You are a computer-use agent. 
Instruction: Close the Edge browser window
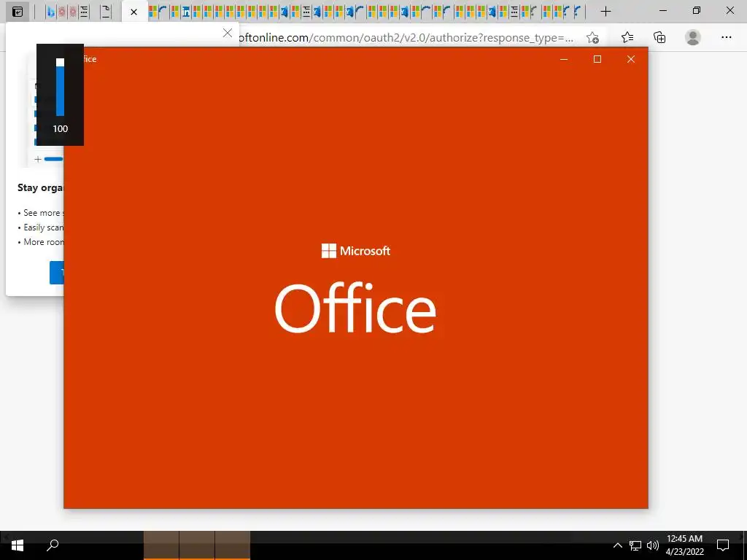[x=729, y=10]
